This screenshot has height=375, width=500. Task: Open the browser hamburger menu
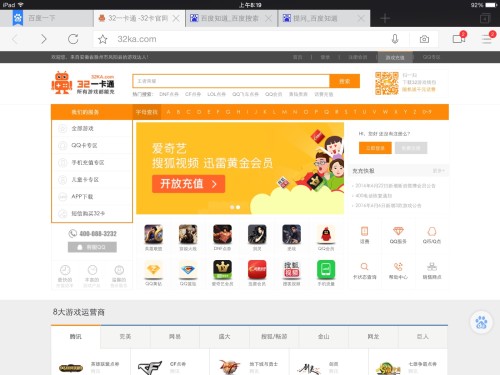487,38
